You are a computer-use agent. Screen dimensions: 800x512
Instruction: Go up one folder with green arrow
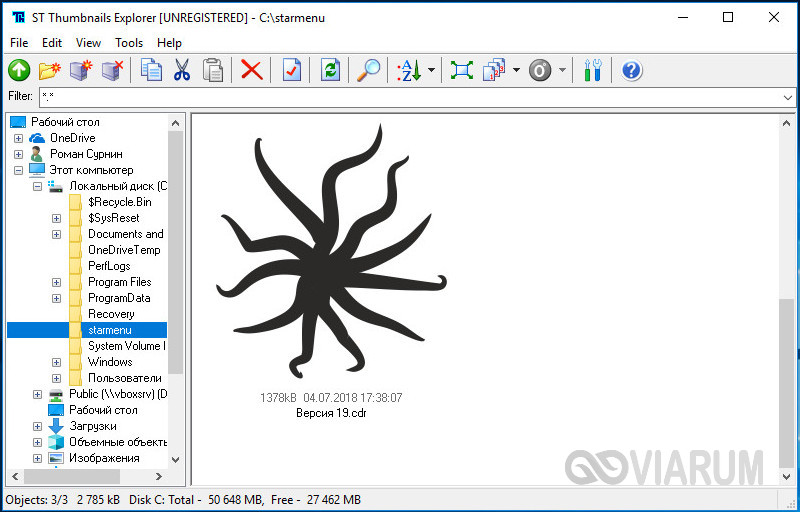tap(19, 70)
